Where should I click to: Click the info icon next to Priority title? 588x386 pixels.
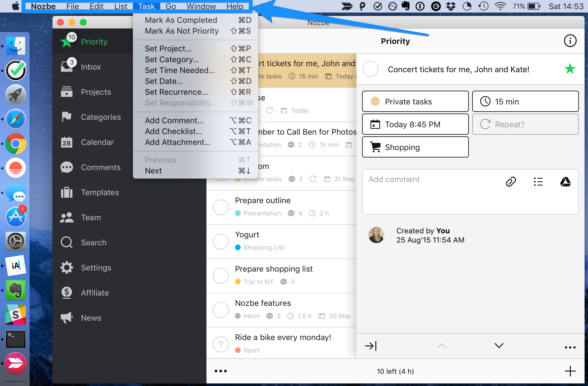point(570,41)
